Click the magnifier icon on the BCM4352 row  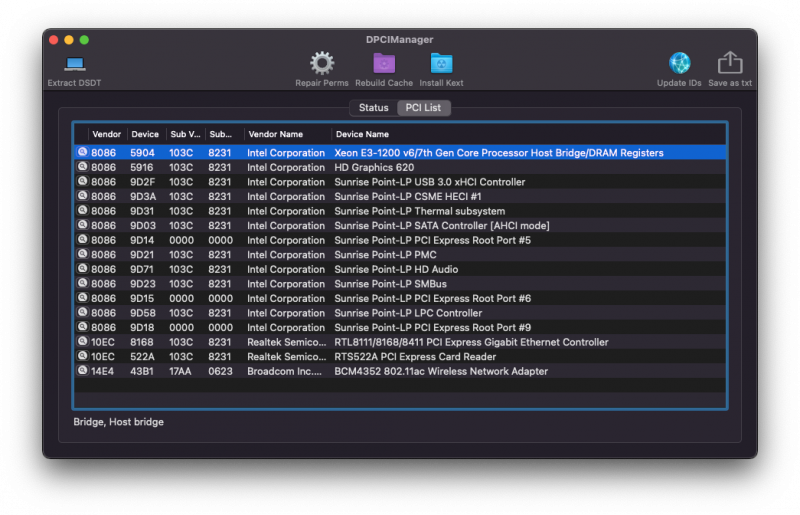[x=82, y=371]
